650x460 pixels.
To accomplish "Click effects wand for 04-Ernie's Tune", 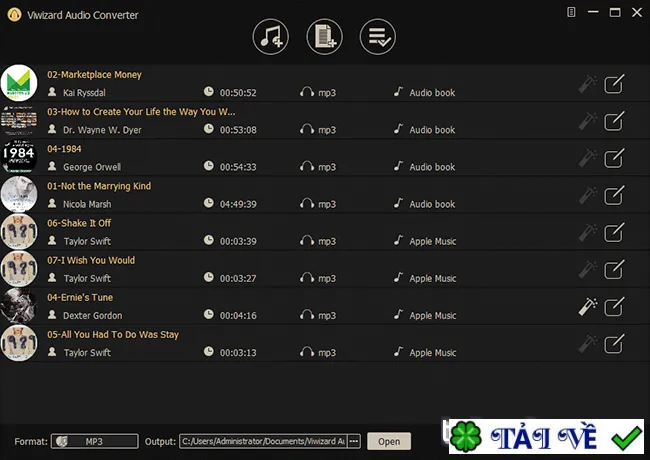I will pyautogui.click(x=588, y=307).
